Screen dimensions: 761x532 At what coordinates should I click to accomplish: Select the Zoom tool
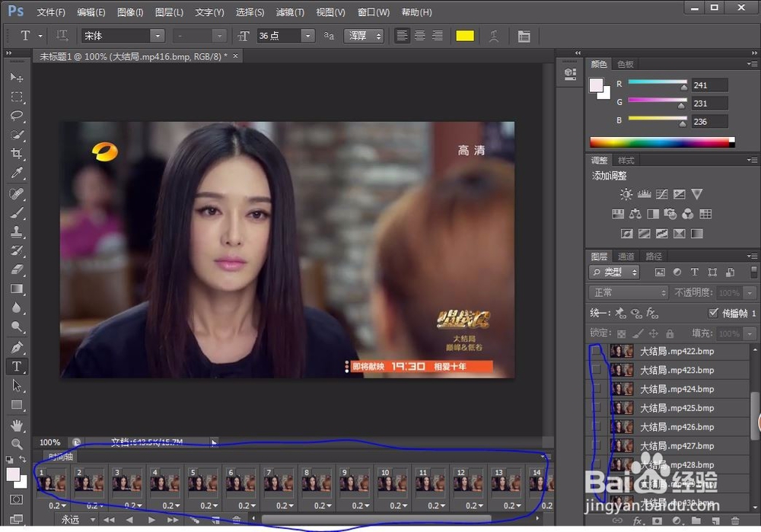coord(17,444)
